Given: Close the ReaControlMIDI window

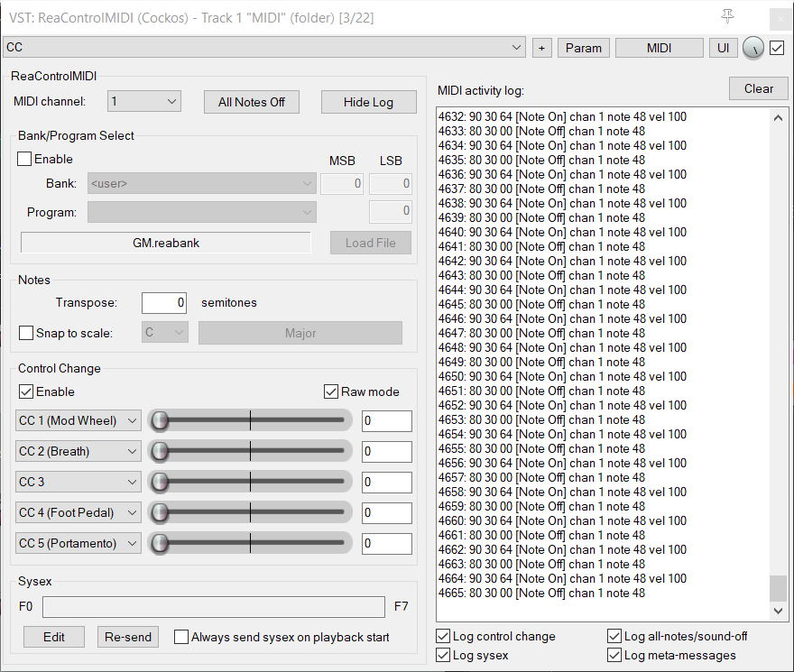Looking at the screenshot, I should coord(780,19).
